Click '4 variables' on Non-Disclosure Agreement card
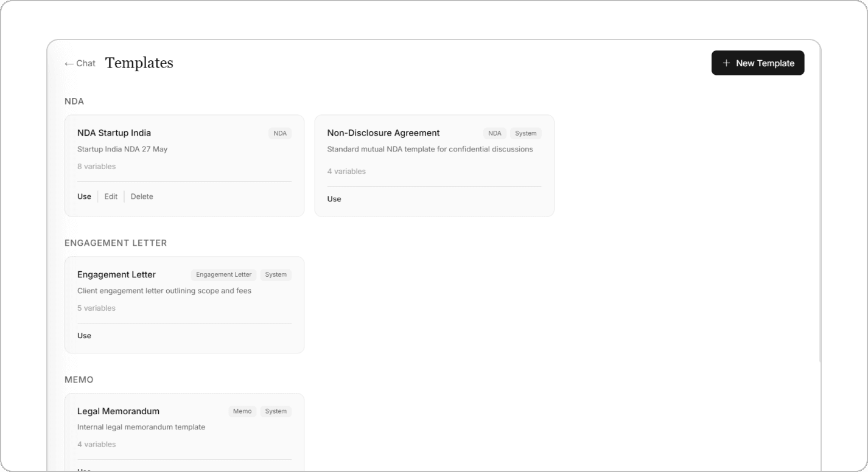Screen dimensions: 868x472 [x=346, y=172]
